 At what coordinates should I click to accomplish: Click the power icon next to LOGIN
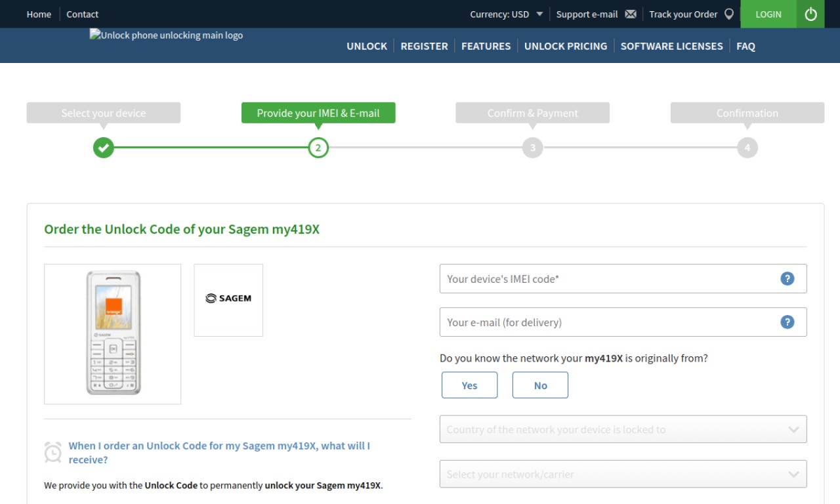click(x=810, y=14)
